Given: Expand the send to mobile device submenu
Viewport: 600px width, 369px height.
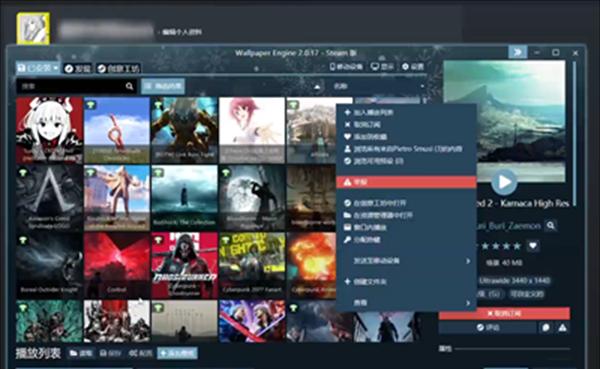Looking at the screenshot, I should click(x=406, y=261).
